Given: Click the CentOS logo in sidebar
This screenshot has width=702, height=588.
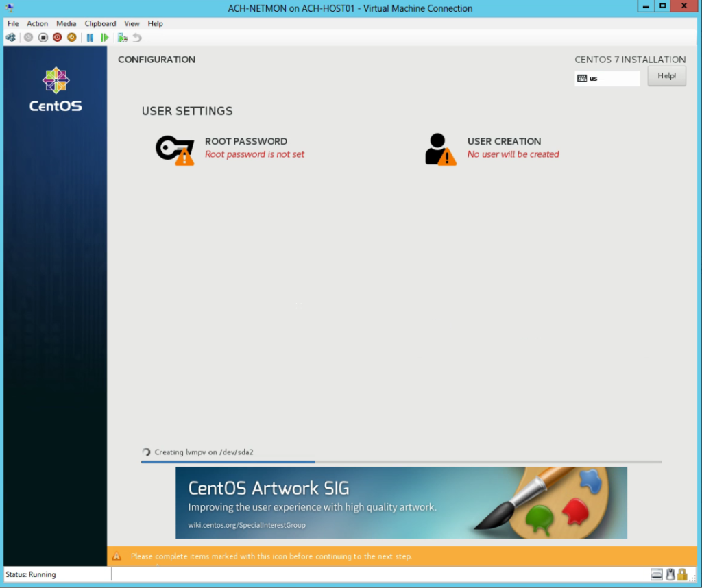Looking at the screenshot, I should coord(56,90).
